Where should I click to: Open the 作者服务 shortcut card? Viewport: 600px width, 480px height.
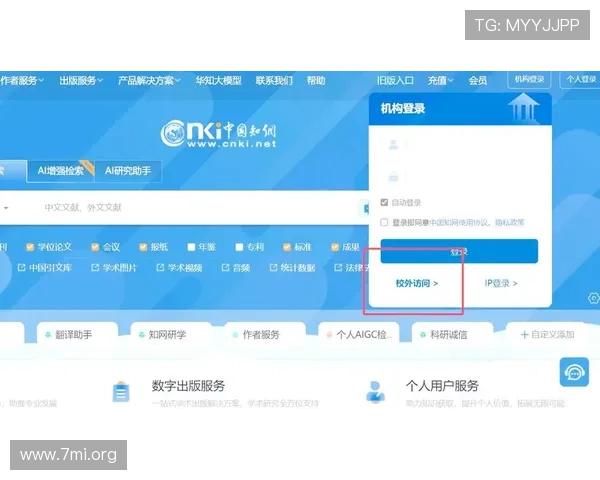[265, 335]
